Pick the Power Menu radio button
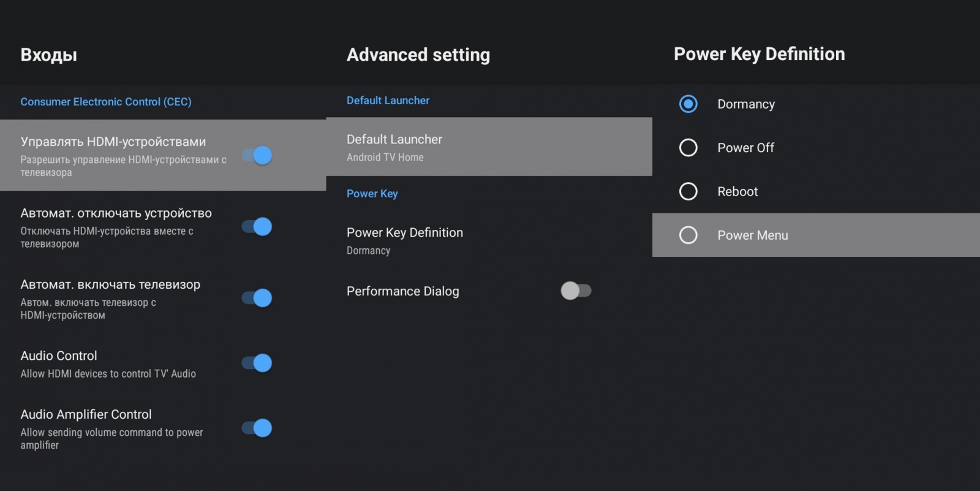The width and height of the screenshot is (980, 491). [688, 235]
